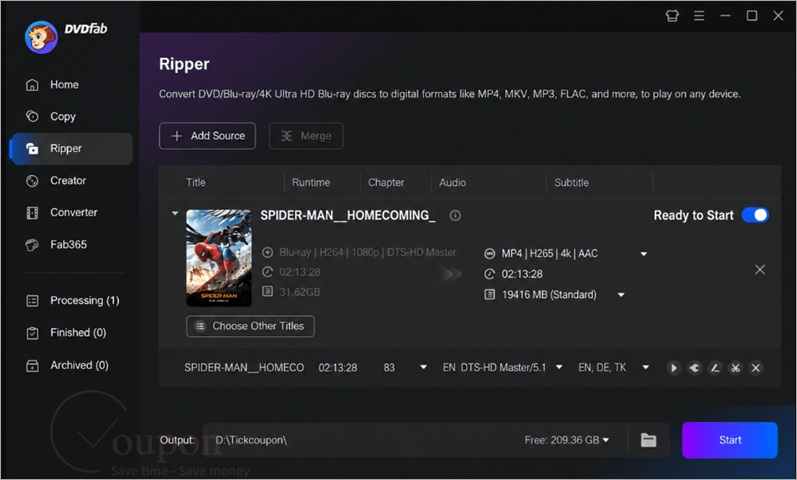This screenshot has width=797, height=480.
Task: Open the info icon beside SPIDER-MAN__HOMECOMING_
Action: point(455,216)
